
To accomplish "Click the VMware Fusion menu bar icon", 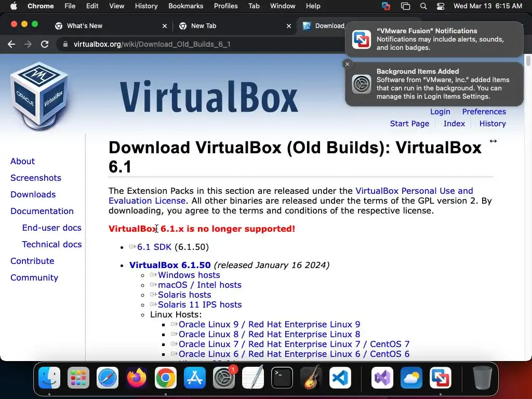I will [386, 6].
